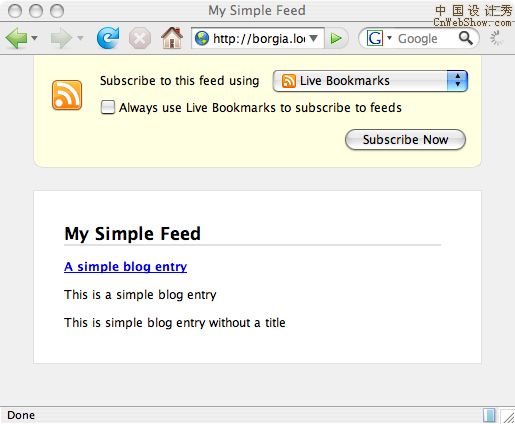This screenshot has width=515, height=424.
Task: Open the A simple blog entry link
Action: click(125, 267)
